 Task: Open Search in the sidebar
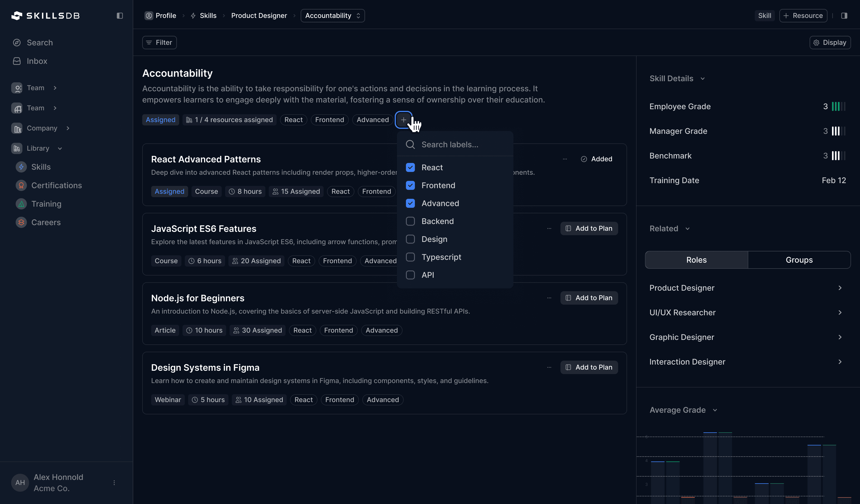coord(39,43)
